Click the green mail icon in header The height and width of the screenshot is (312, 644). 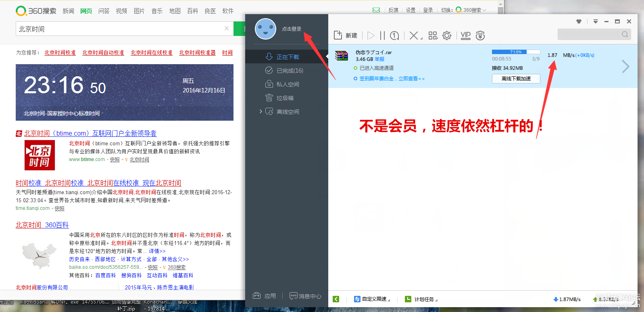[376, 10]
